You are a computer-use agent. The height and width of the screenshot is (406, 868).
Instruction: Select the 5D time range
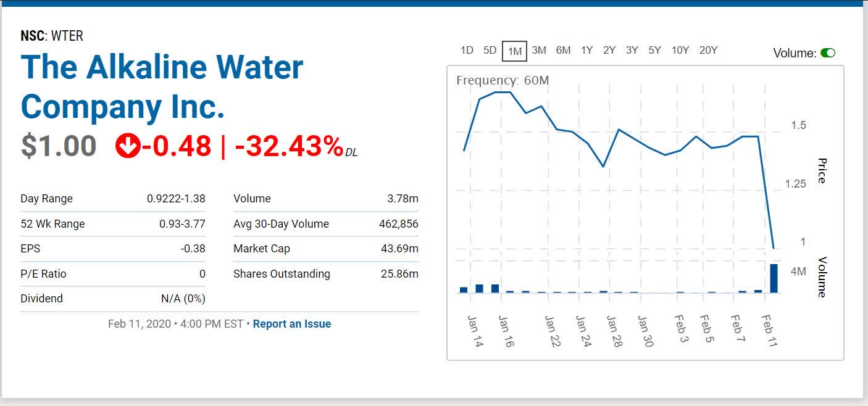[490, 50]
